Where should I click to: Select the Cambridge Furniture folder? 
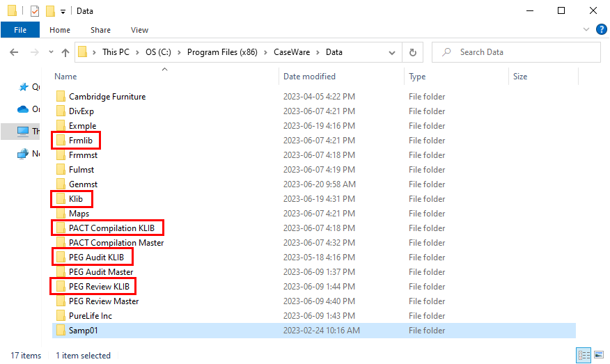107,97
